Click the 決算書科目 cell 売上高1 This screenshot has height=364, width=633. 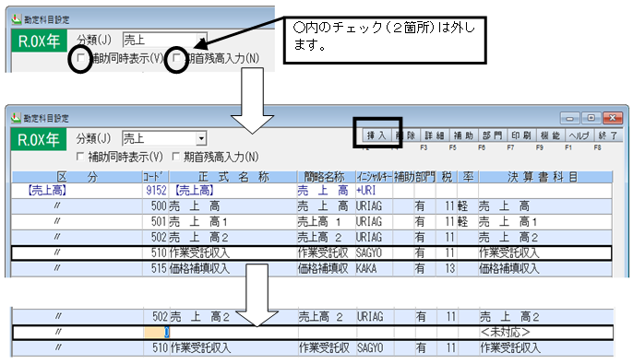(545, 222)
